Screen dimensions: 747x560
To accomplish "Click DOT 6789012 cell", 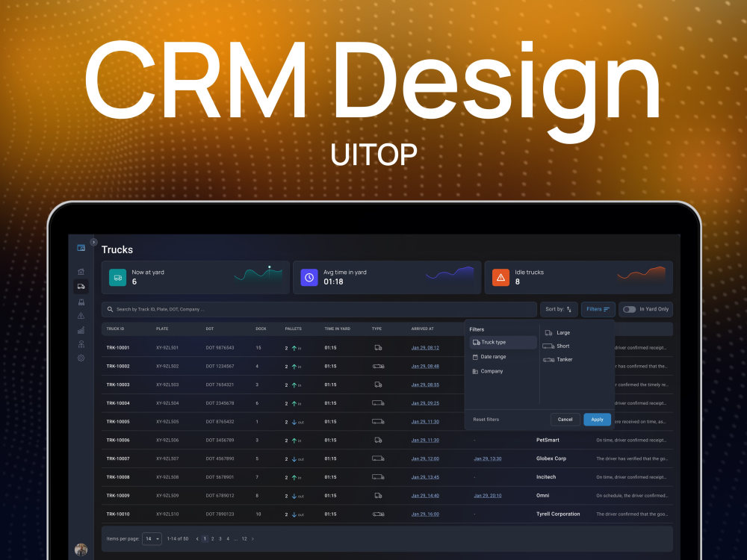I will tap(220, 496).
